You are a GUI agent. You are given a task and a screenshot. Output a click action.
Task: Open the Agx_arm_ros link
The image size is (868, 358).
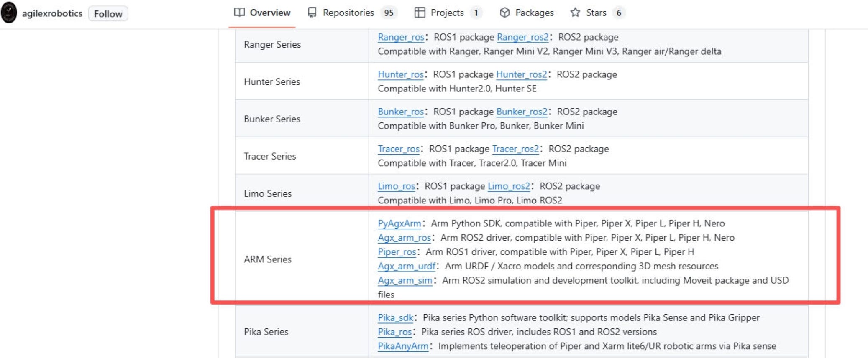[x=404, y=238]
